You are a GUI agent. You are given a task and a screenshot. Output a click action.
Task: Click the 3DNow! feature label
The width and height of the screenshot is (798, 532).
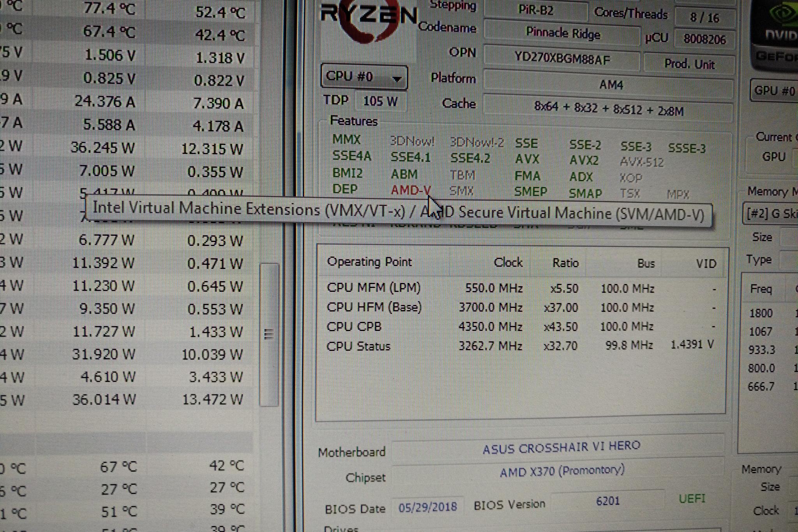click(412, 141)
